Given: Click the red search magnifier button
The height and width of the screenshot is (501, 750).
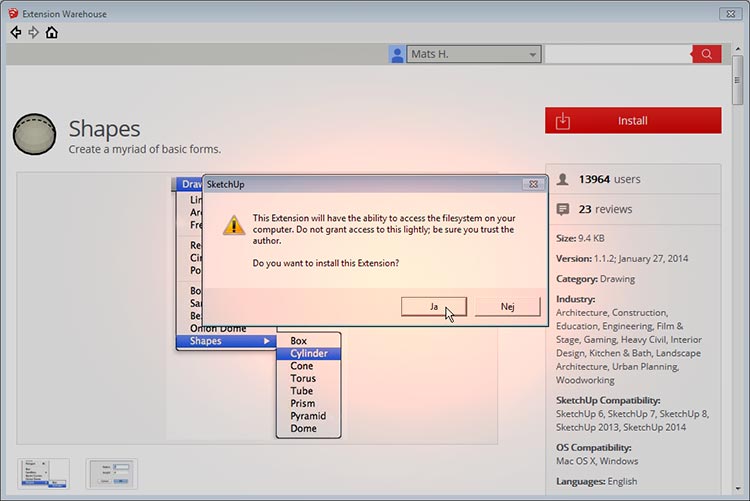Looking at the screenshot, I should (706, 54).
